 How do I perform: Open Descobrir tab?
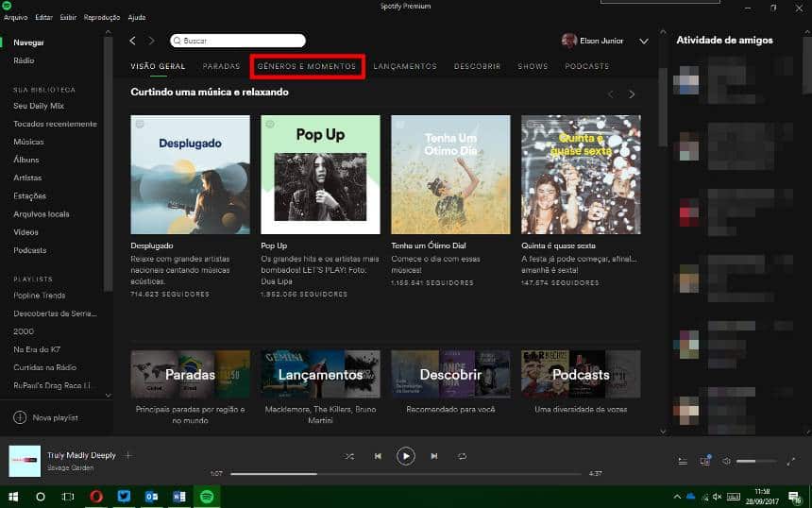pos(477,66)
